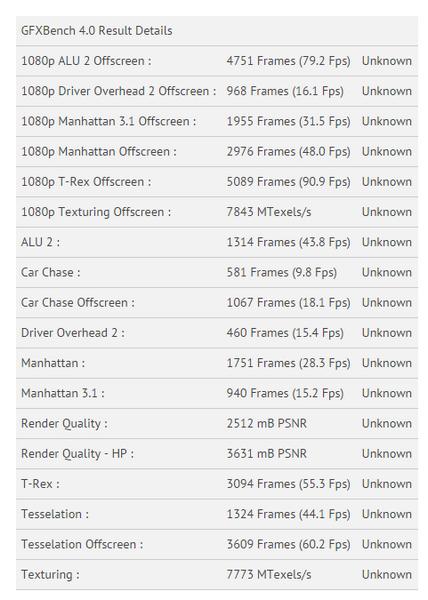Click the 2512 mB PSNR value
Screen dimensions: 428x600
coord(267,424)
